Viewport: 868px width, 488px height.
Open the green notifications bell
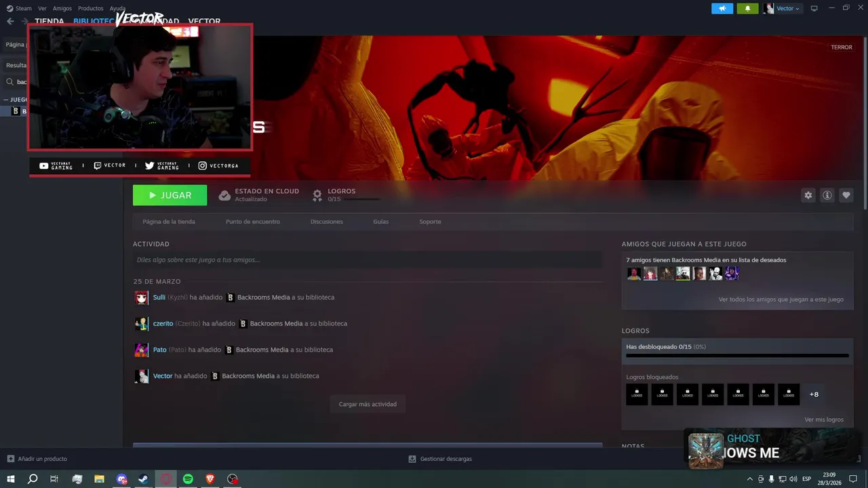(x=747, y=8)
